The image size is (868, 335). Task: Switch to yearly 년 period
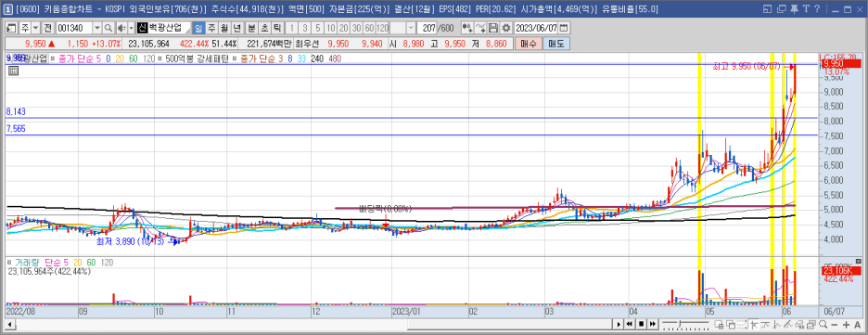coord(236,28)
